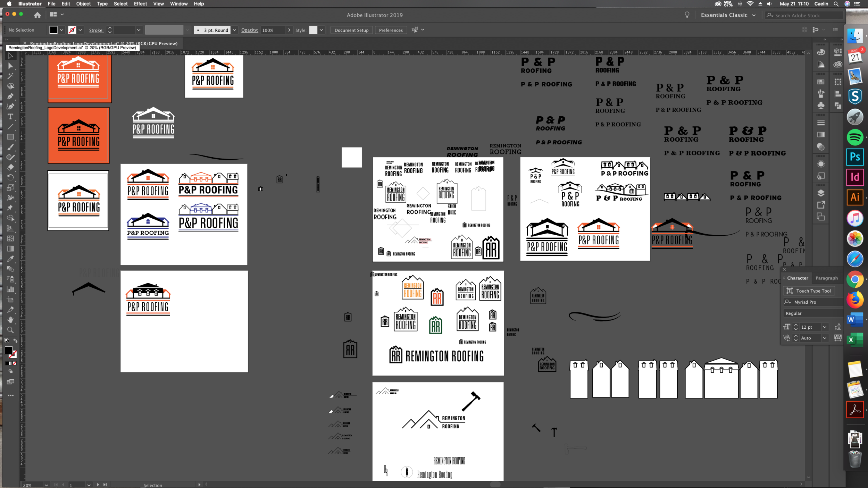Viewport: 868px width, 488px height.
Task: Toggle the Touch Type Tool in Character panel
Action: (x=809, y=291)
